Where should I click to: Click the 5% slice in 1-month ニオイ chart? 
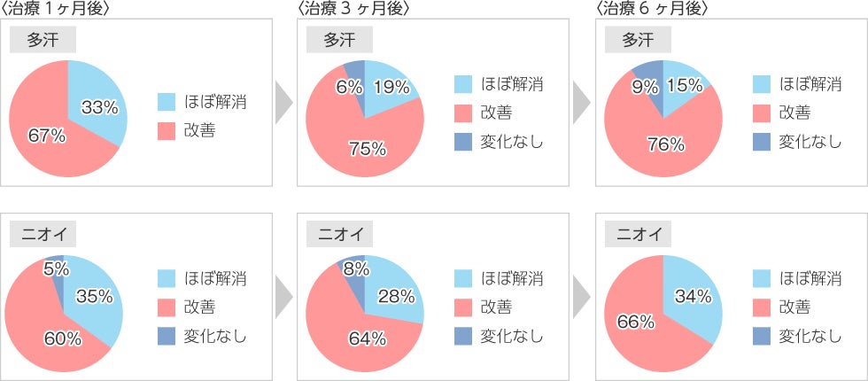tap(58, 270)
